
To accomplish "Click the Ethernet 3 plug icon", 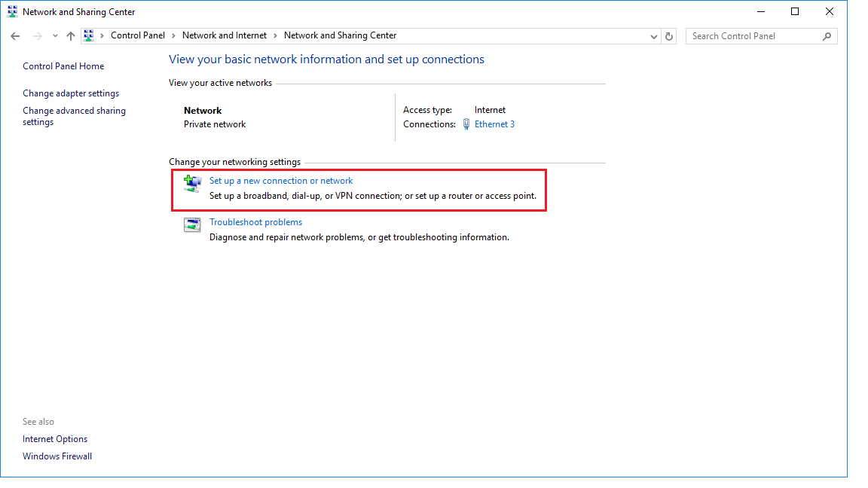I will pos(466,124).
